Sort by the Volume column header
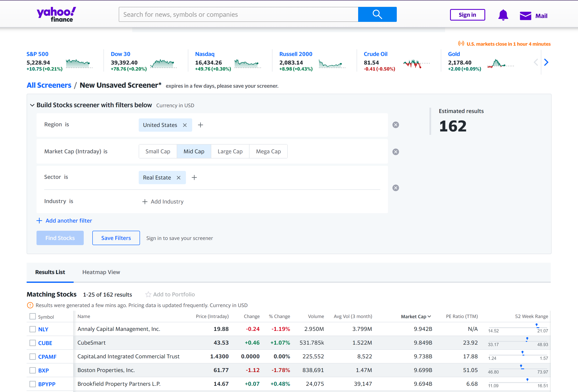 pos(316,316)
